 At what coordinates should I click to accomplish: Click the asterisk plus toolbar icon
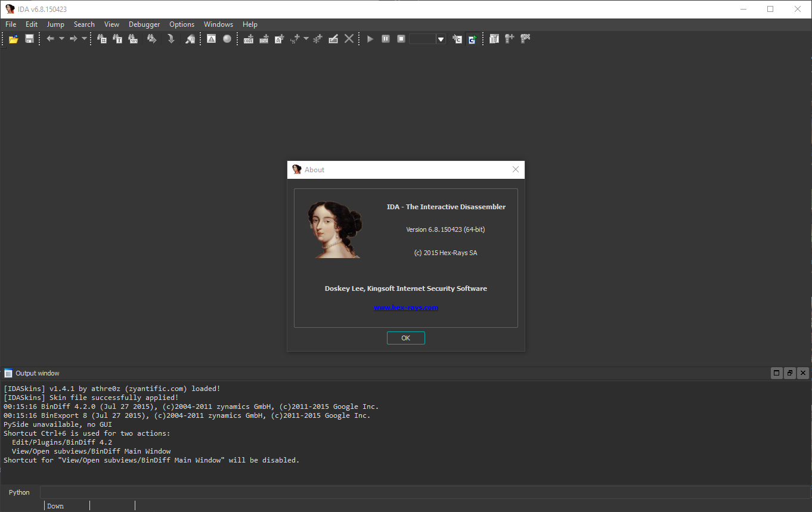[x=318, y=39]
